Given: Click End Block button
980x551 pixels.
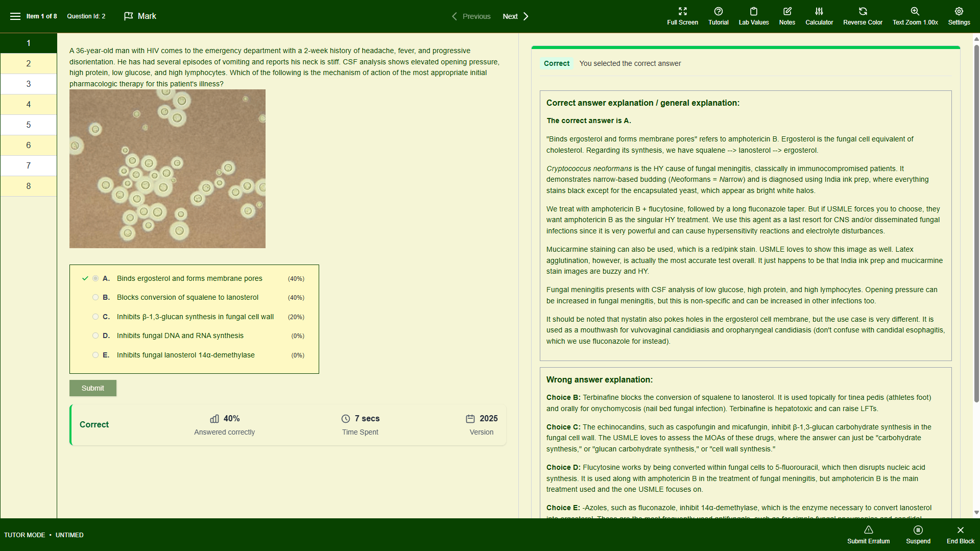Looking at the screenshot, I should (x=960, y=535).
